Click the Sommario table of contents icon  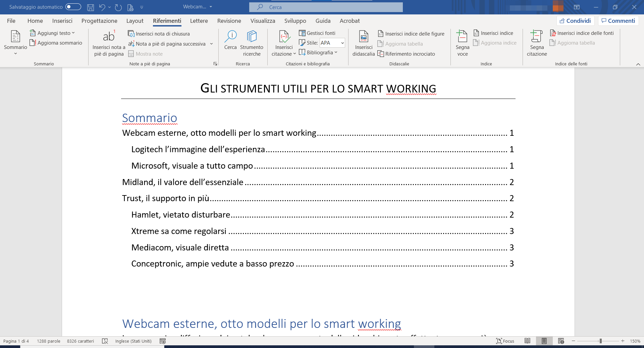pos(15,37)
